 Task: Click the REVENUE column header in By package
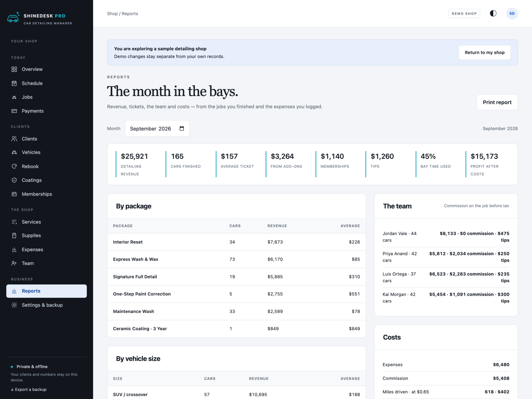[277, 226]
